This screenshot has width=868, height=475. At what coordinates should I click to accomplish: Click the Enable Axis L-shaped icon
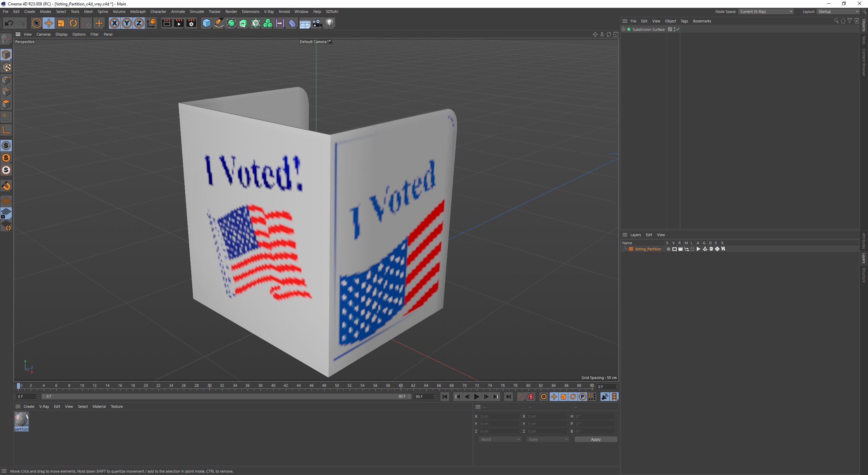[x=6, y=130]
